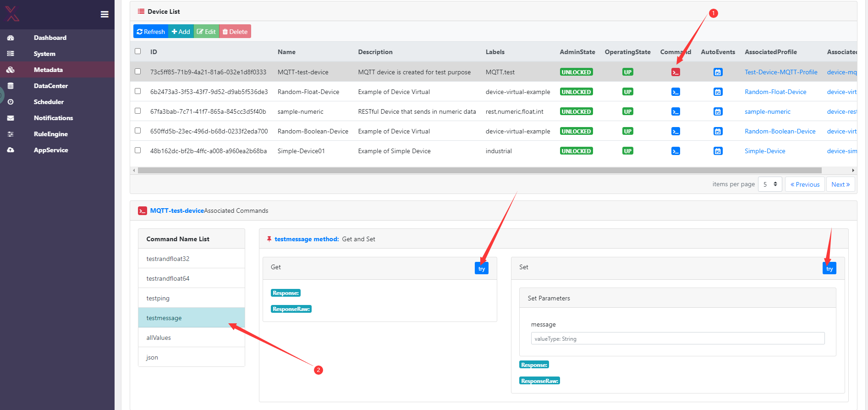This screenshot has height=410, width=868.
Task: Open Random-Float-Device profile link
Action: (775, 92)
